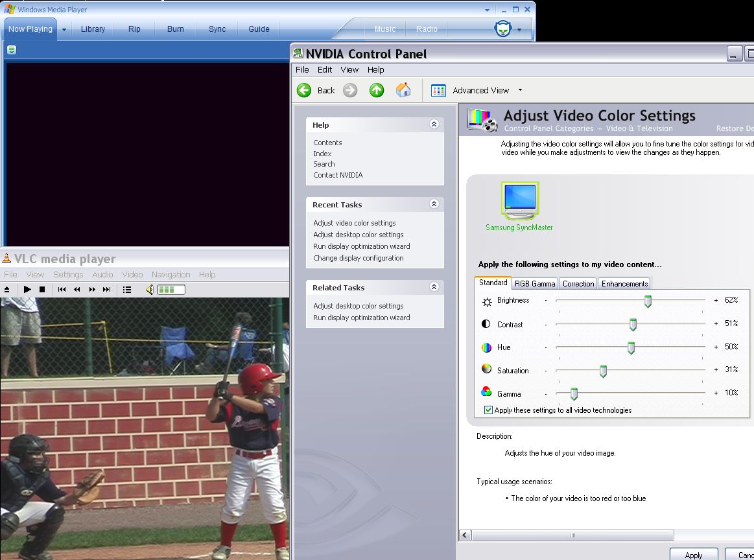Open the Library tab in Windows Media Player
754x560 pixels.
(93, 29)
